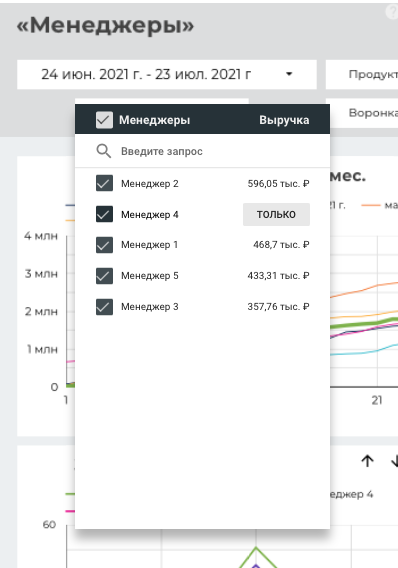Open the 24 июн. 2021 date range selector

167,74
